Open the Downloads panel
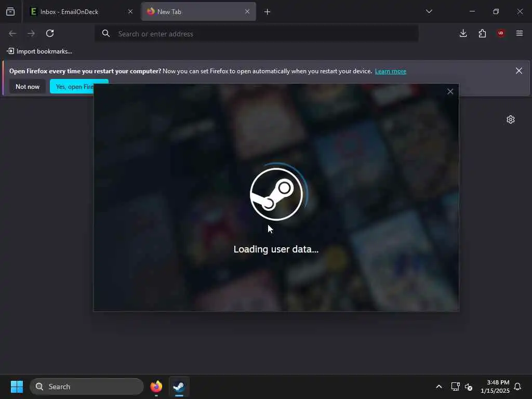This screenshot has width=532, height=399. (x=463, y=33)
